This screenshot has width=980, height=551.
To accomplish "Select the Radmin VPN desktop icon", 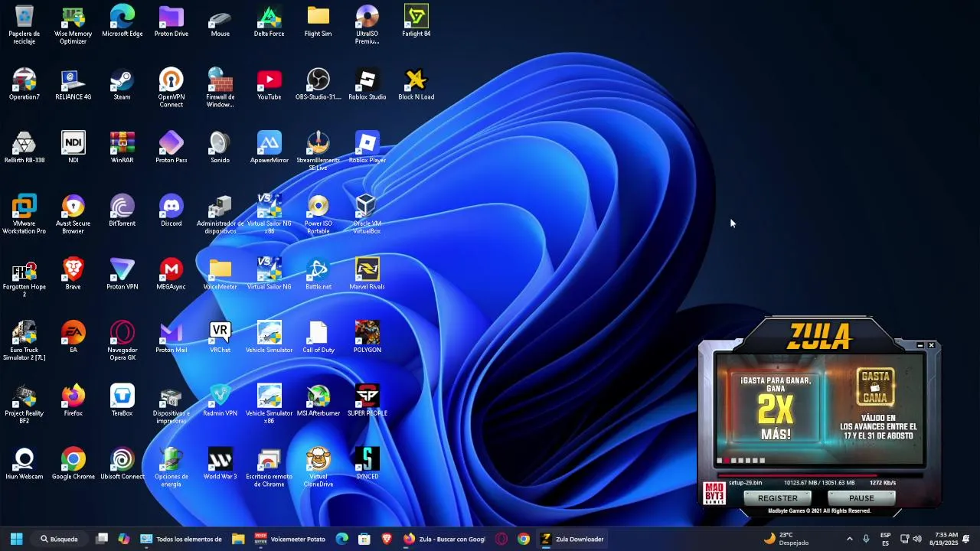I will coord(220,400).
